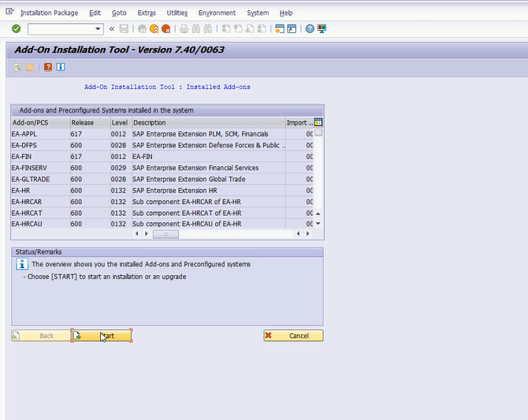Image resolution: width=528 pixels, height=420 pixels.
Task: Click the Cancel button
Action: click(x=293, y=336)
